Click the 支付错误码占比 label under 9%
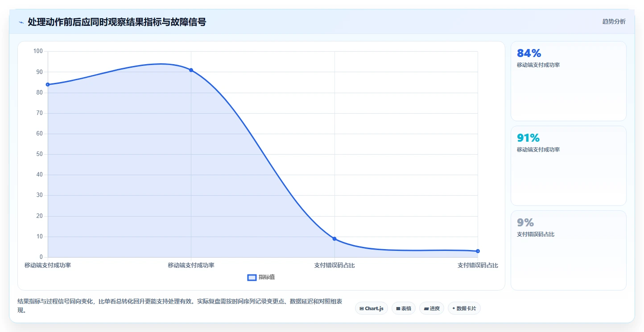644x332 pixels. 536,234
